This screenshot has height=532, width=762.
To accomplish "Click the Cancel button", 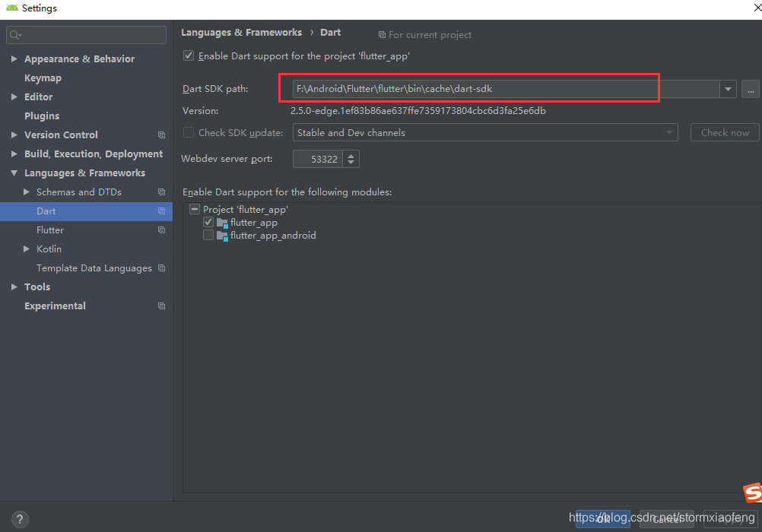I will click(x=667, y=519).
